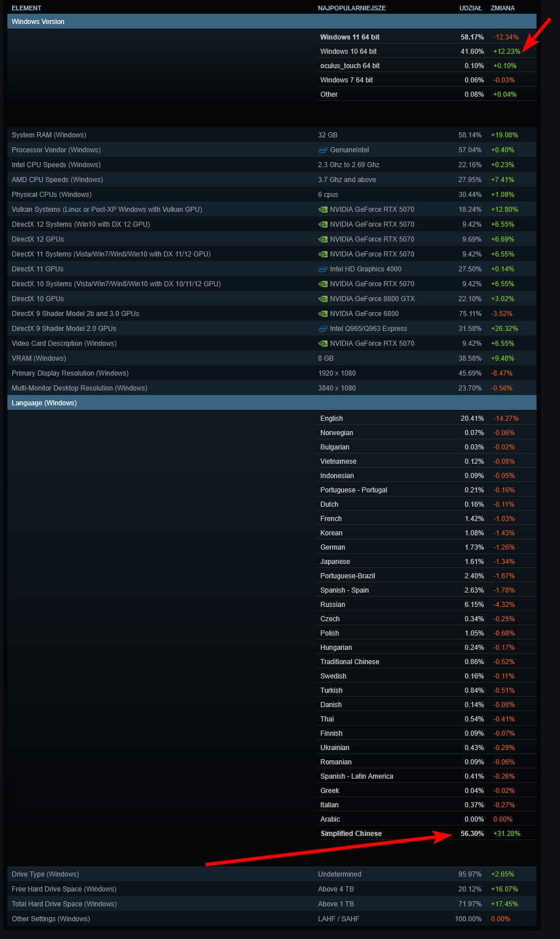Expand the Physical CPUs (Windows) row
Viewport: 560px width, 939px height.
pyautogui.click(x=272, y=195)
